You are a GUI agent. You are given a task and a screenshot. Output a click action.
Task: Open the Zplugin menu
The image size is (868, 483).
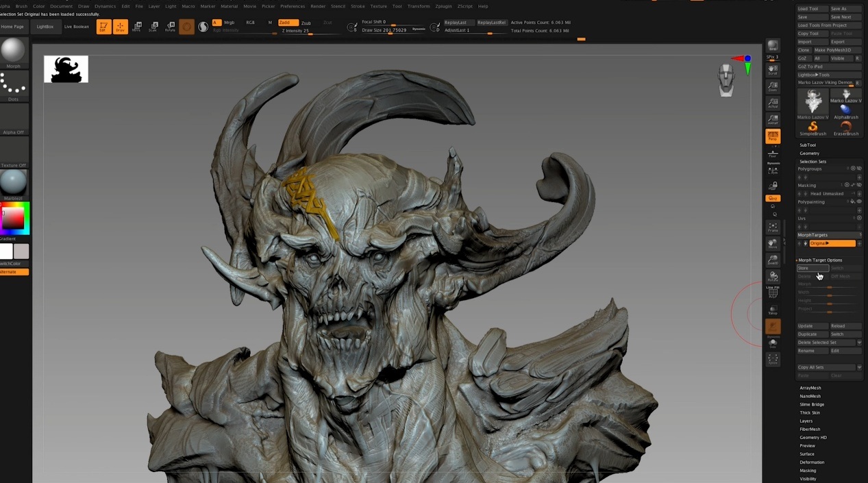pos(444,6)
